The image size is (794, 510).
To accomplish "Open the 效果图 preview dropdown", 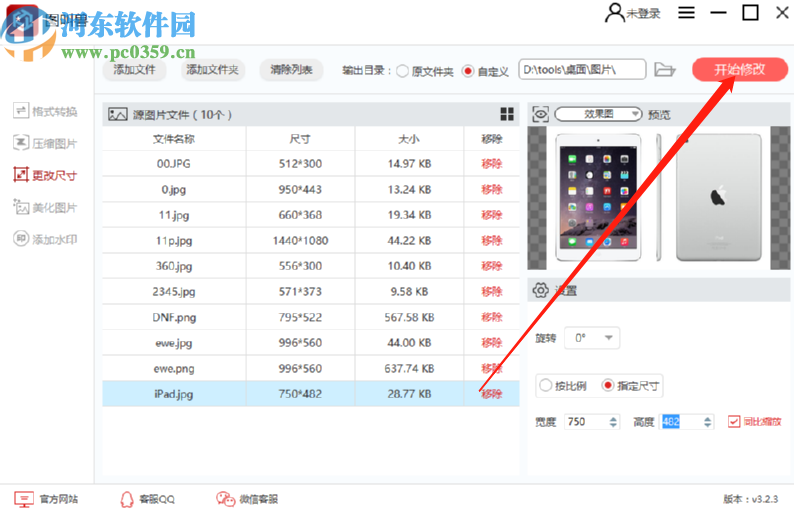I will 599,114.
